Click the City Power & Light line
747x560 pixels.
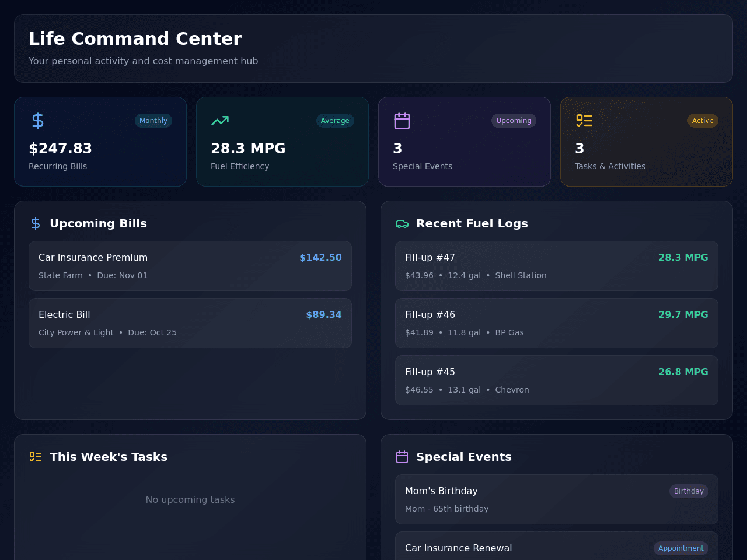(107, 332)
